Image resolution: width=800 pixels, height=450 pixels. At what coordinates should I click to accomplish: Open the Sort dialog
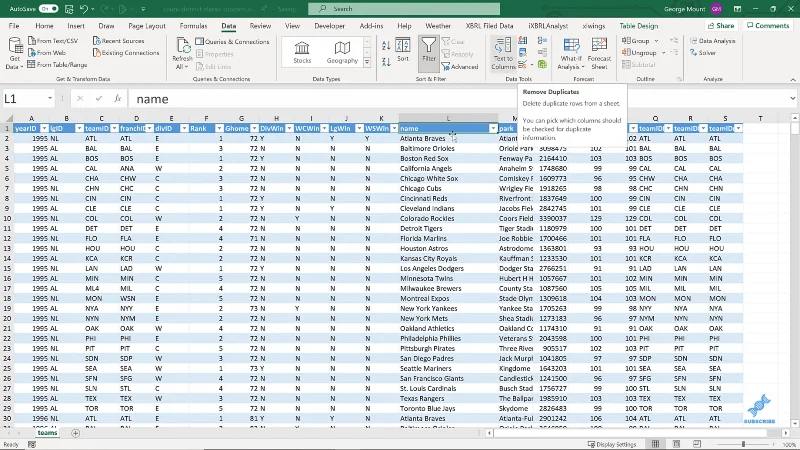point(403,51)
